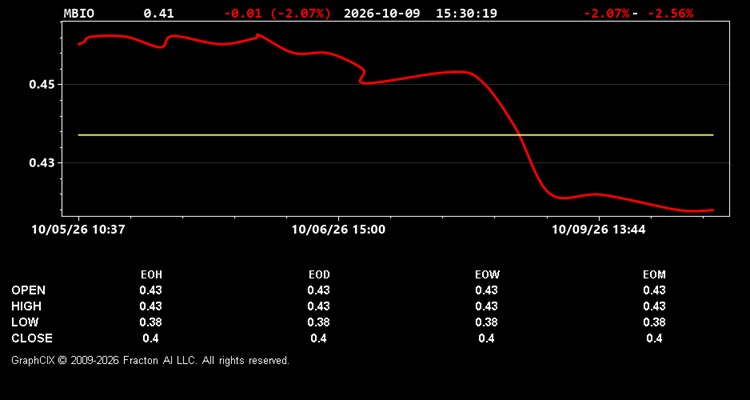Click the 0.43 y-axis label
Image resolution: width=750 pixels, height=400 pixels.
42,163
